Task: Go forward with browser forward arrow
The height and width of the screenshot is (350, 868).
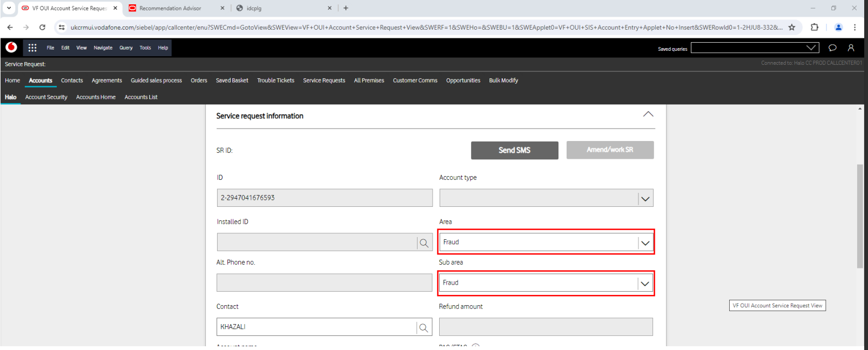Action: click(x=26, y=27)
